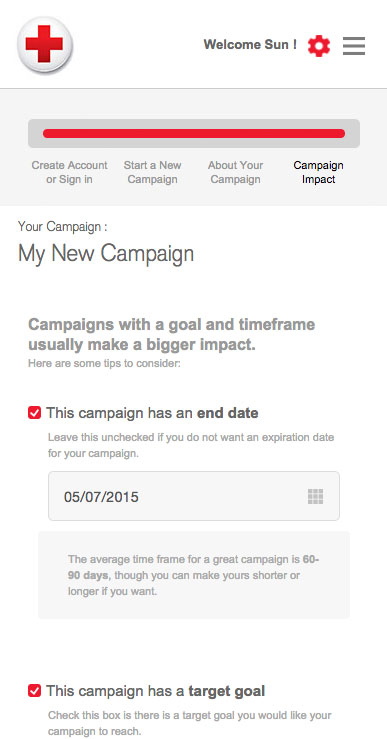Open the hamburger menu
387x739 pixels.
coord(354,46)
